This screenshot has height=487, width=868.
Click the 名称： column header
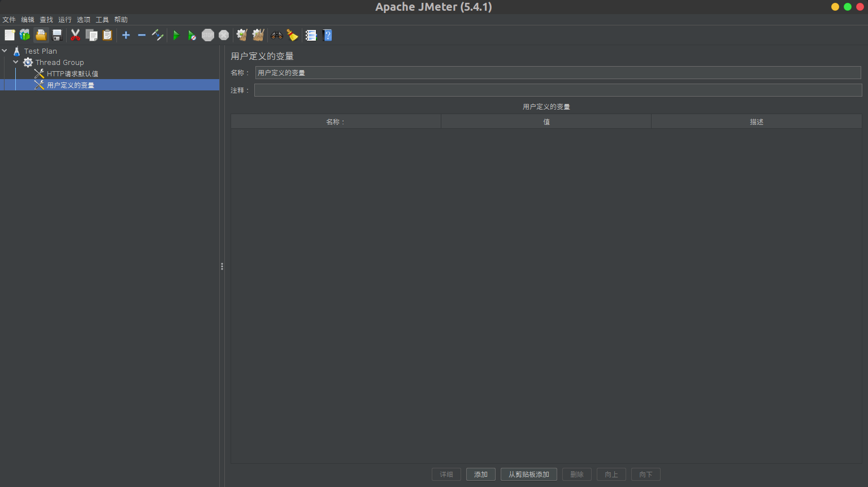[336, 121]
